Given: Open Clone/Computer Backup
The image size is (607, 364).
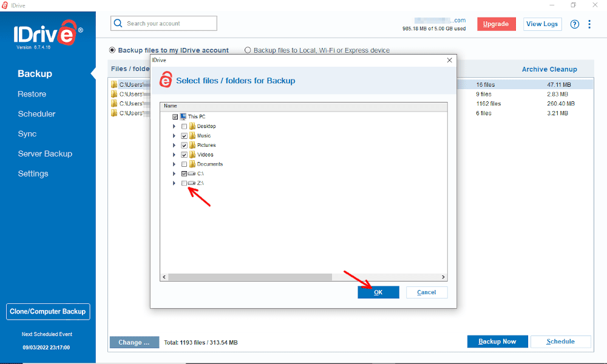Looking at the screenshot, I should (47, 312).
